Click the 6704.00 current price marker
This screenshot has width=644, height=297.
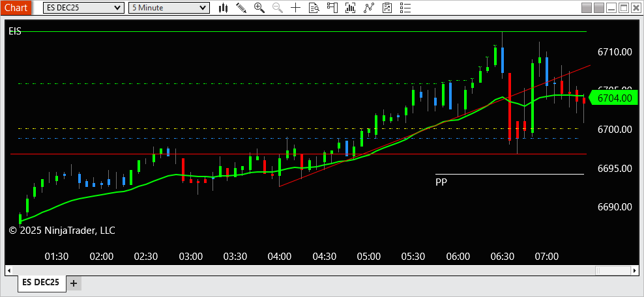click(613, 98)
